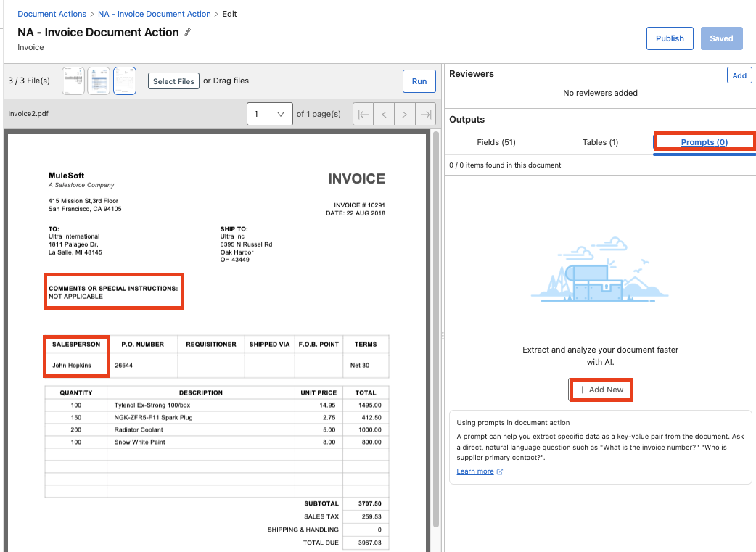
Task: Open the NA - Invoice Document Action breadcrumb
Action: [x=155, y=14]
